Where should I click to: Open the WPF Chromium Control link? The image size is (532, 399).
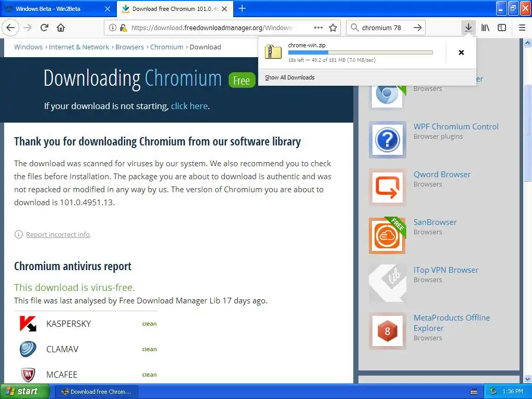pyautogui.click(x=456, y=127)
